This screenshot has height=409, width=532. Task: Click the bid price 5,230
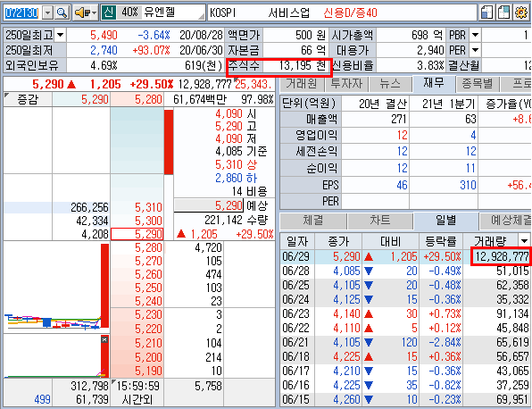pos(148,314)
